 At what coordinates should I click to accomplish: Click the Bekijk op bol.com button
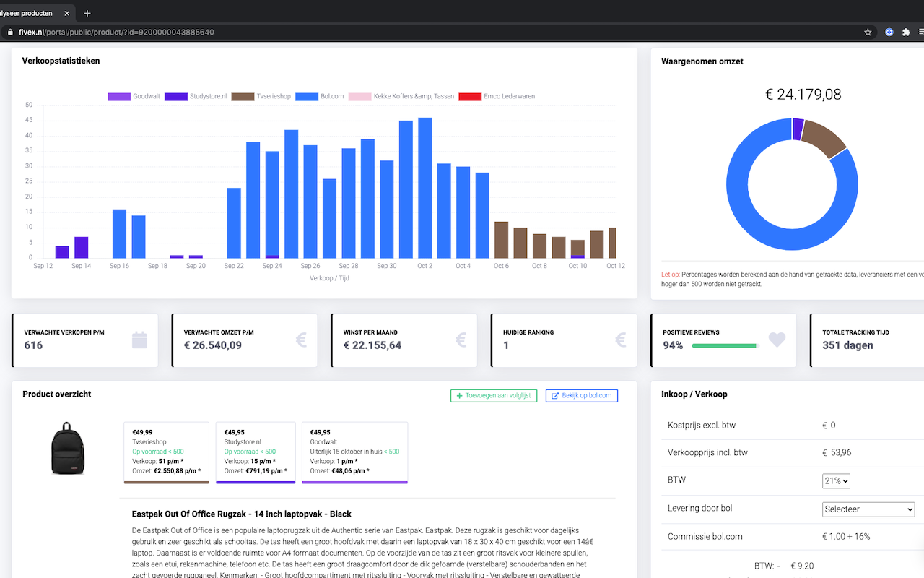click(x=581, y=396)
